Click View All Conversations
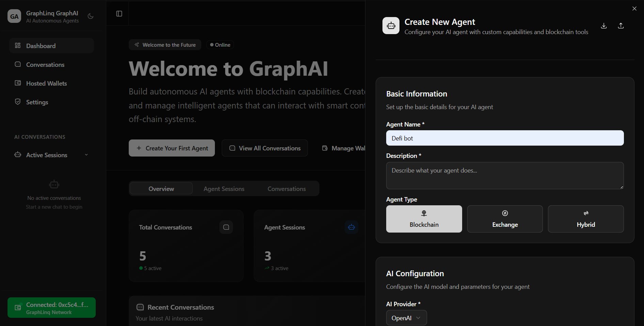 (x=265, y=148)
